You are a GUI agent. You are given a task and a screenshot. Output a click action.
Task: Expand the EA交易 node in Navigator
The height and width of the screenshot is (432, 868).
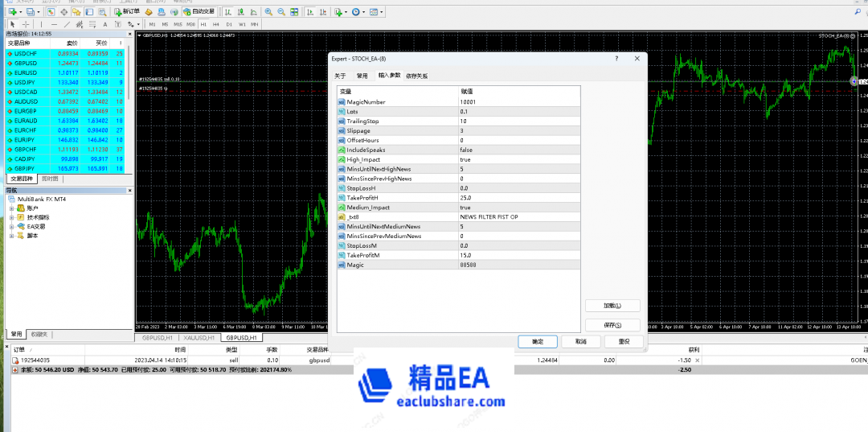click(x=11, y=227)
